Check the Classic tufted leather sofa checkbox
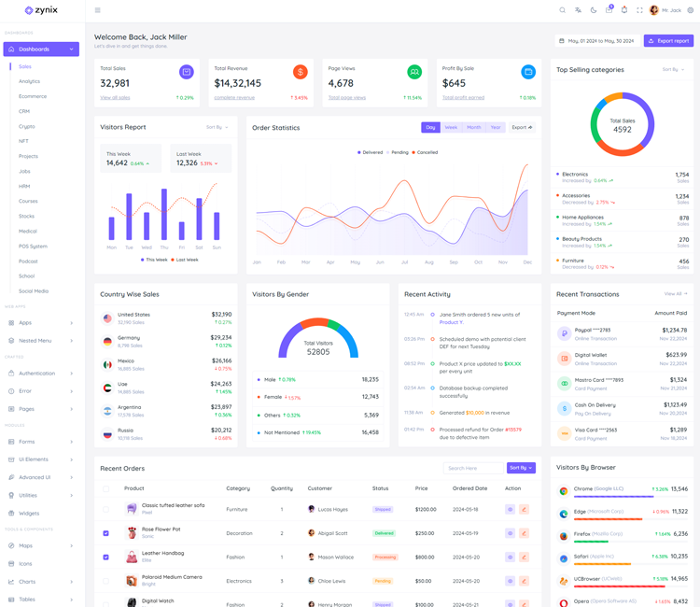 point(105,510)
